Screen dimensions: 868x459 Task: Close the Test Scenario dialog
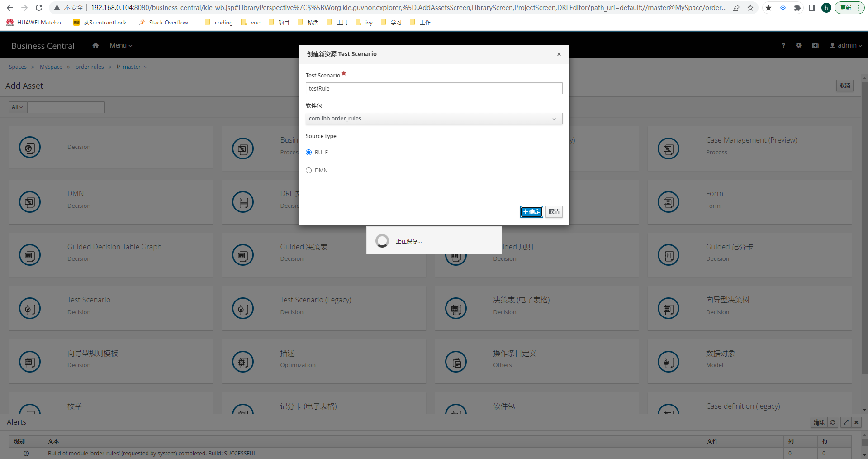point(559,54)
